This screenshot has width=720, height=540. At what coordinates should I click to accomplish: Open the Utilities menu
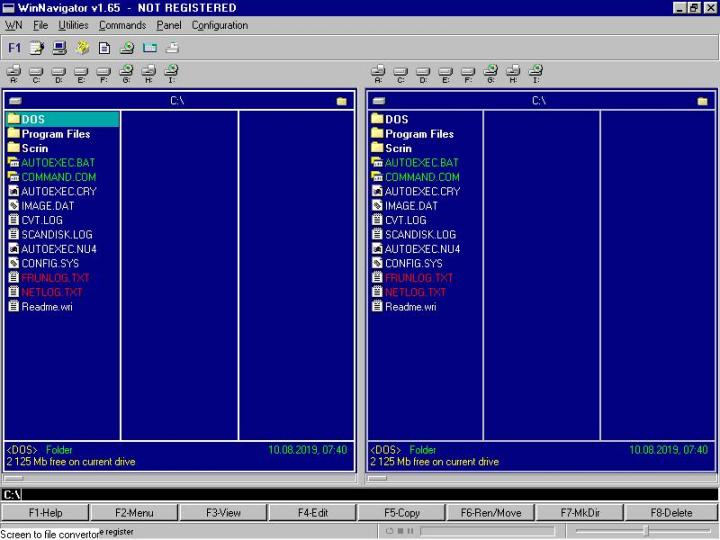pos(73,25)
